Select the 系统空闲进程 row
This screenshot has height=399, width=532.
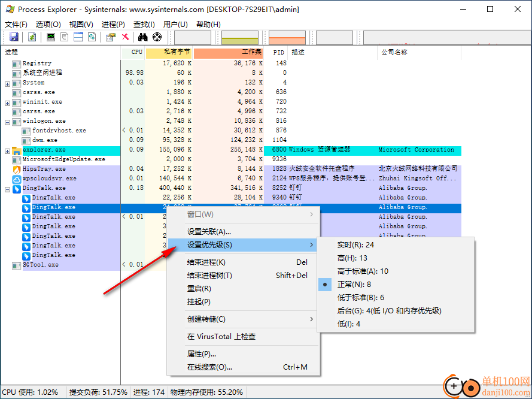pos(231,72)
